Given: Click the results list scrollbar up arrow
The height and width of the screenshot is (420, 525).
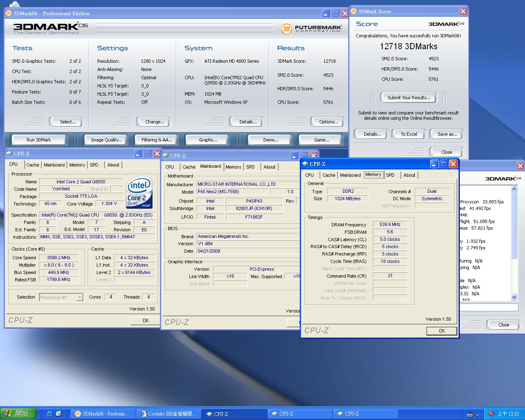Looking at the screenshot, I should click(514, 189).
